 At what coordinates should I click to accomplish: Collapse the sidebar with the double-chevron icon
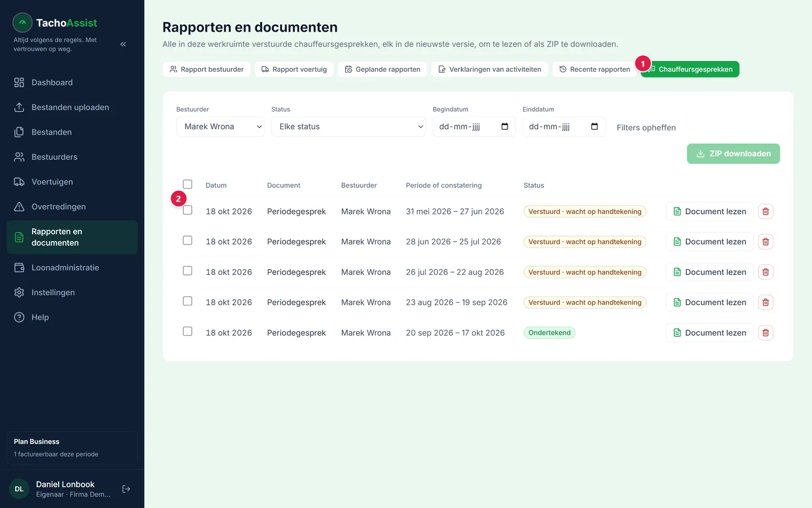tap(123, 44)
